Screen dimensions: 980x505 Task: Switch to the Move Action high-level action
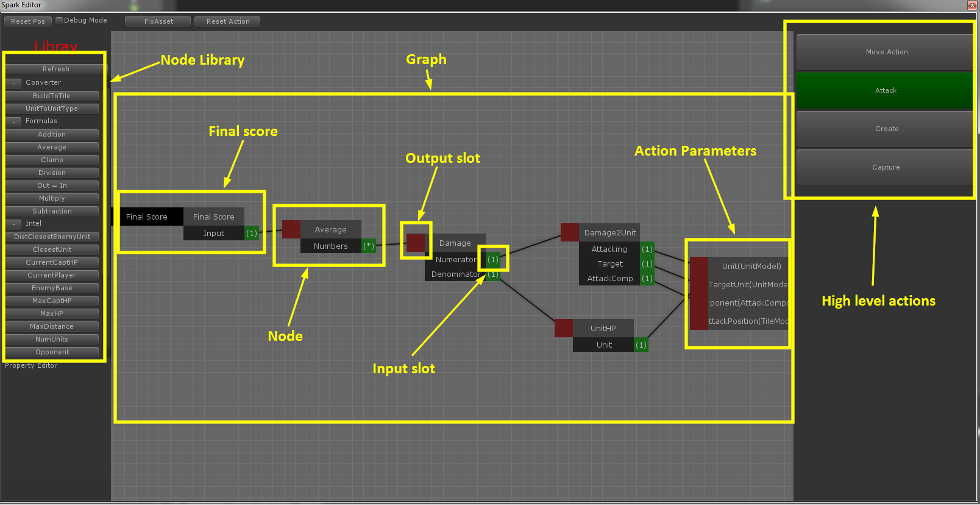[886, 52]
